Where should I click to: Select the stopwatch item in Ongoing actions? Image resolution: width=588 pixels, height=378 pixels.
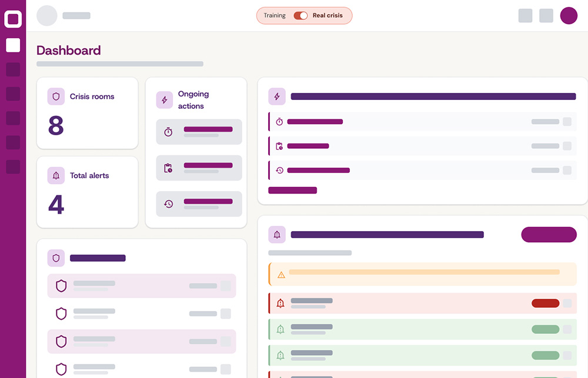199,132
